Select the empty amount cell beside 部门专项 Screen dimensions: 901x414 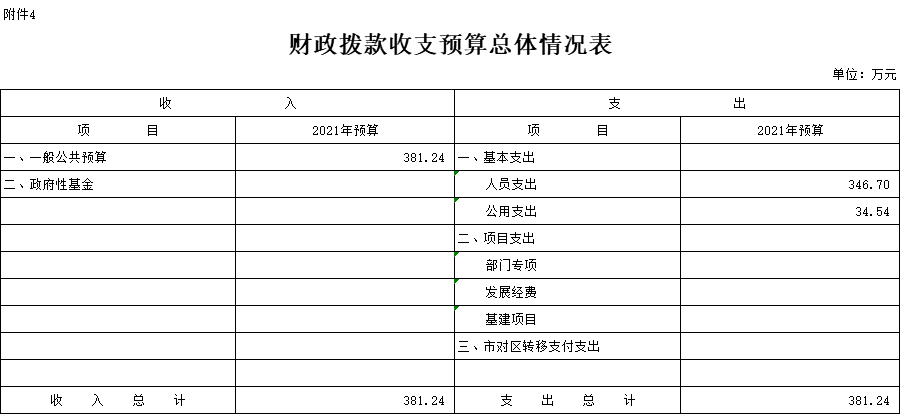point(790,266)
